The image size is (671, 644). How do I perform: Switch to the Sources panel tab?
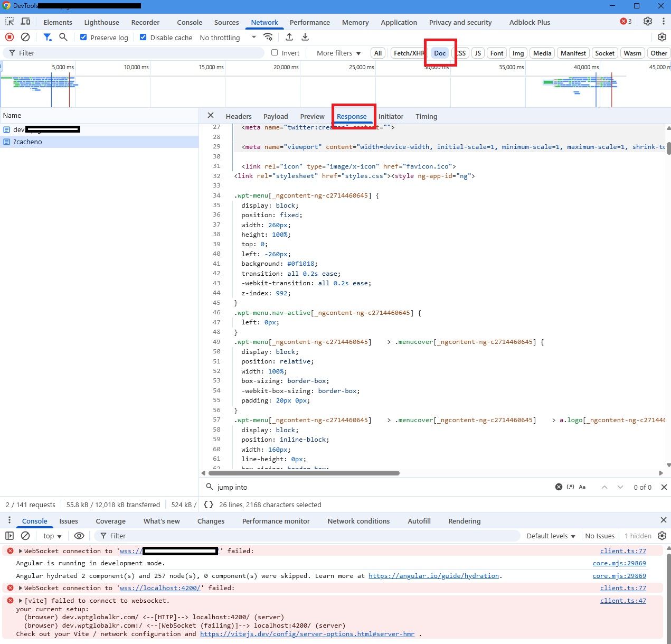226,22
